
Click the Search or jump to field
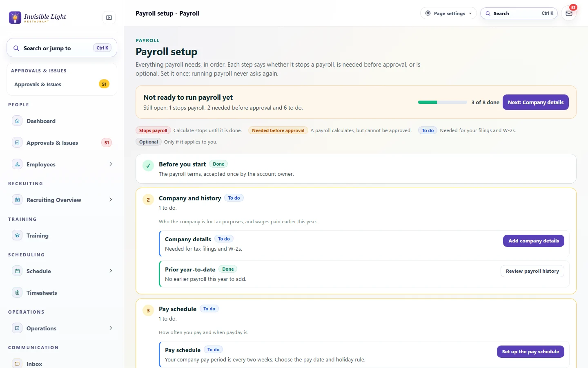(x=62, y=48)
